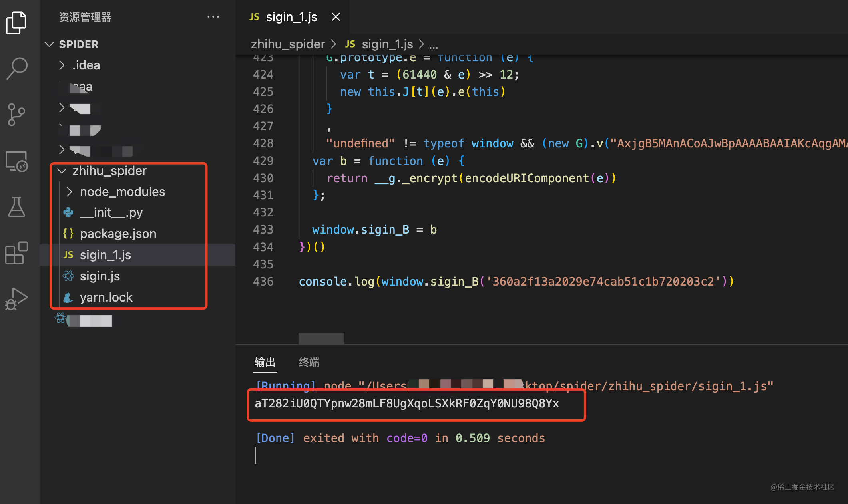
Task: Click the [Done] exited with code=0 line
Action: (x=400, y=438)
